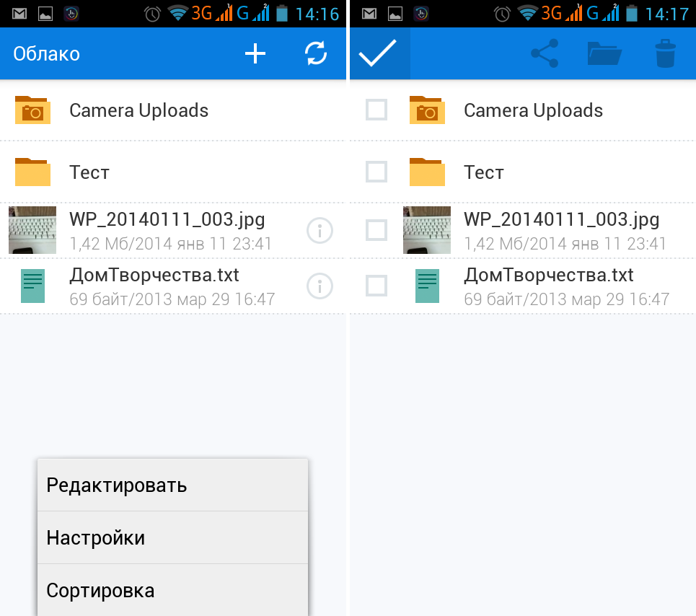This screenshot has width=696, height=616.
Task: Tap the alarm clock icon in left status bar
Action: point(152,14)
